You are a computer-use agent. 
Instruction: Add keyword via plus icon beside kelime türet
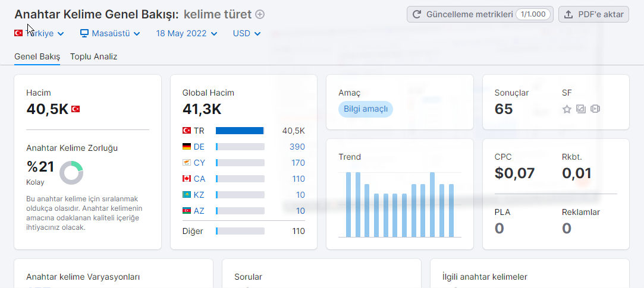tap(260, 14)
